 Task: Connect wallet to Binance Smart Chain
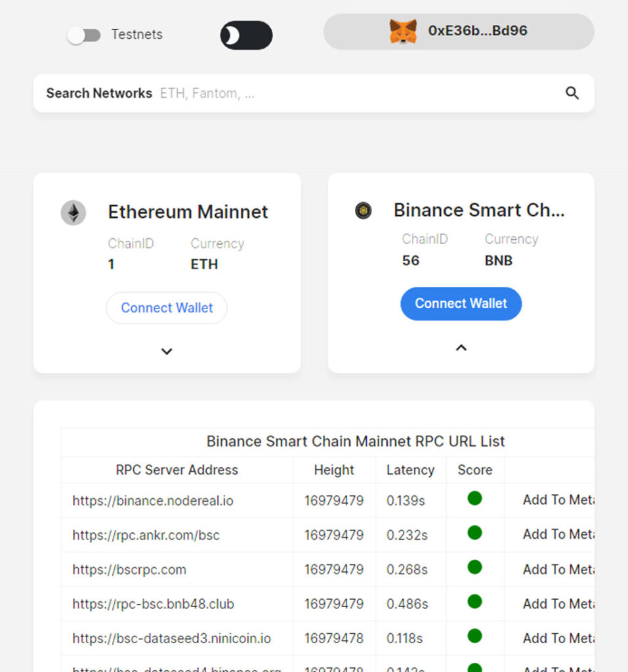(461, 303)
